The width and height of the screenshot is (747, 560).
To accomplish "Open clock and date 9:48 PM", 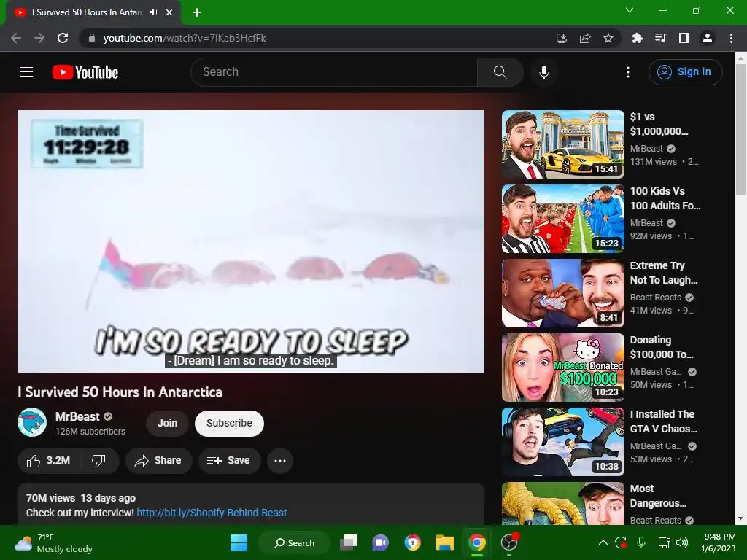I will 719,542.
